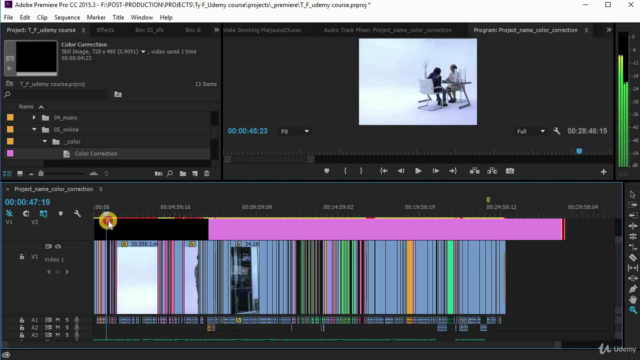Viewport: 640px width, 360px height.
Task: Step back one frame
Action: click(x=401, y=171)
